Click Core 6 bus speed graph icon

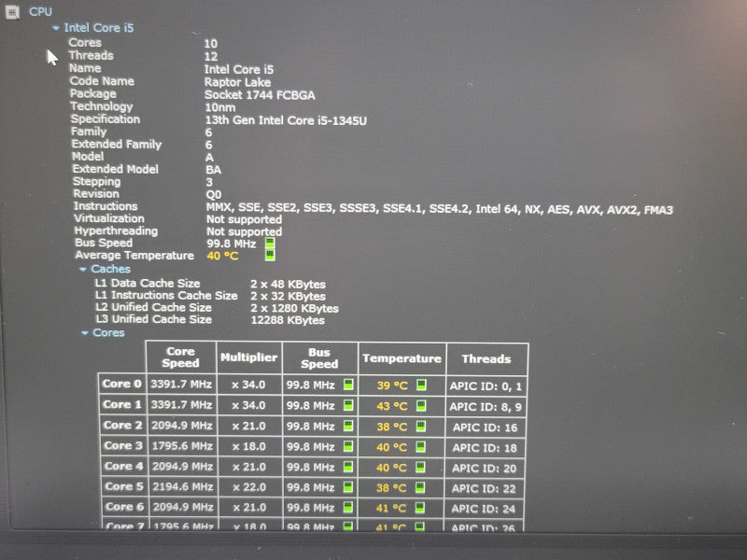tap(348, 508)
